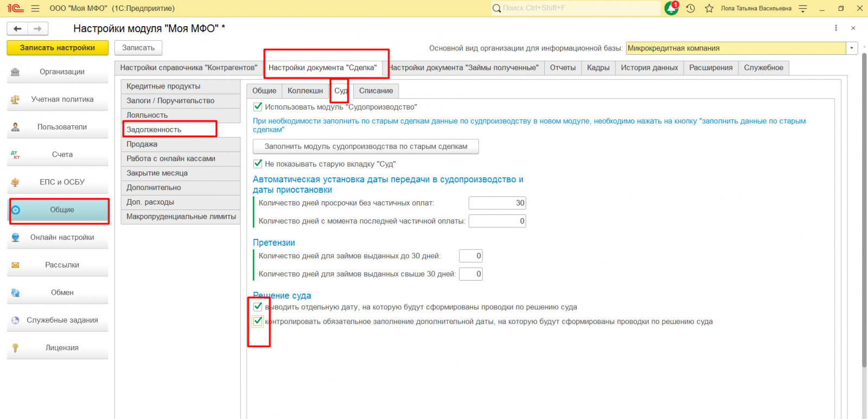868x419 pixels.
Task: Click the vertical scrollbar of the form
Action: click(864, 211)
